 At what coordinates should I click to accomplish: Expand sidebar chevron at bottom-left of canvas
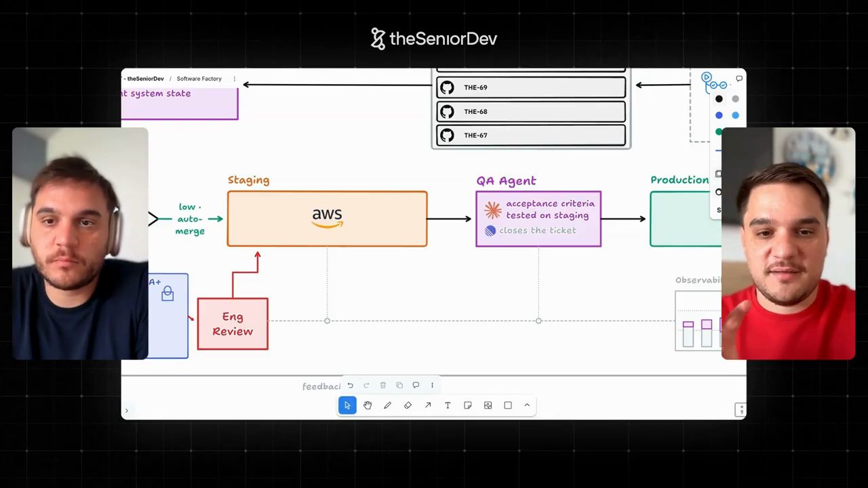[x=126, y=411]
